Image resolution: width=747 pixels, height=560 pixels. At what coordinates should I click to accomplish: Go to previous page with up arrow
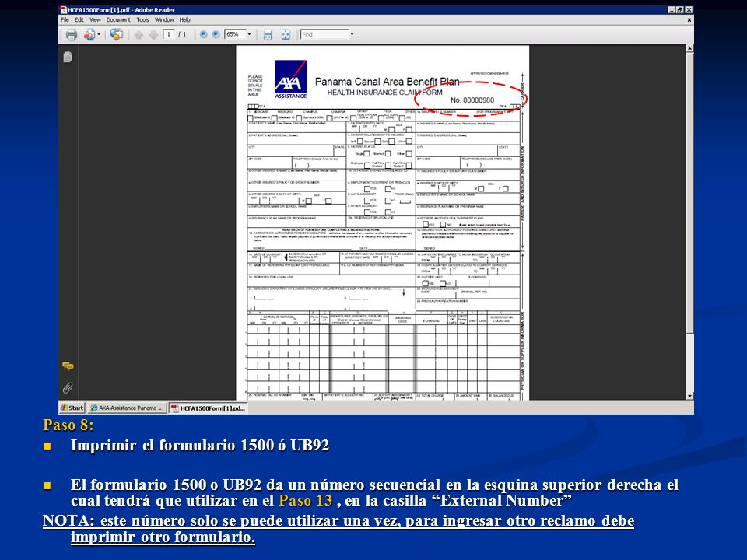139,34
